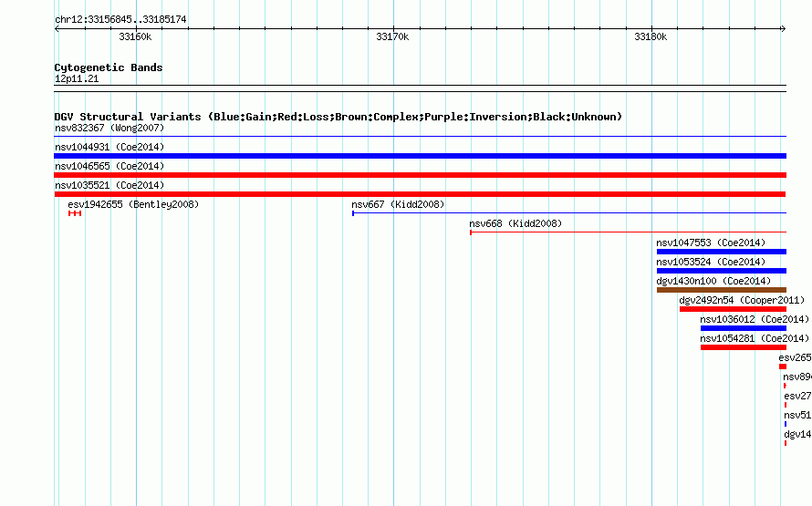
Task: Click the nsv1054281 (Coe2014) label
Action: point(755,338)
